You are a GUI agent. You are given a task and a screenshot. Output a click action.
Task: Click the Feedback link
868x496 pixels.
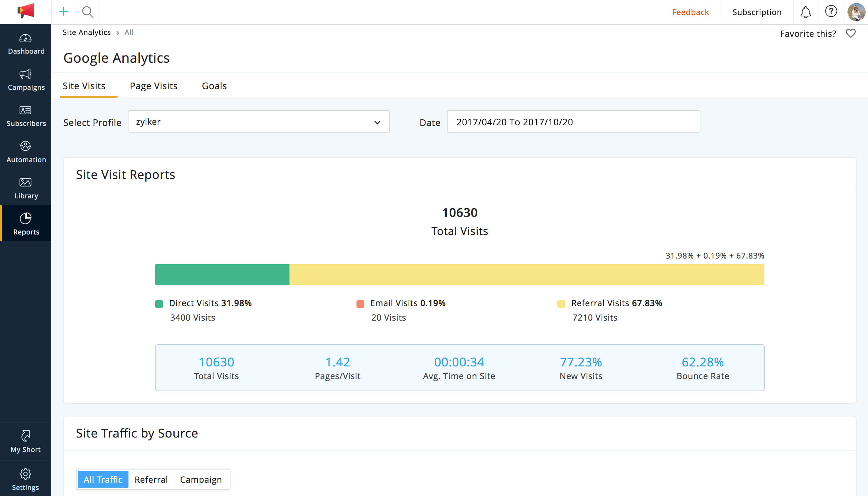click(x=690, y=12)
